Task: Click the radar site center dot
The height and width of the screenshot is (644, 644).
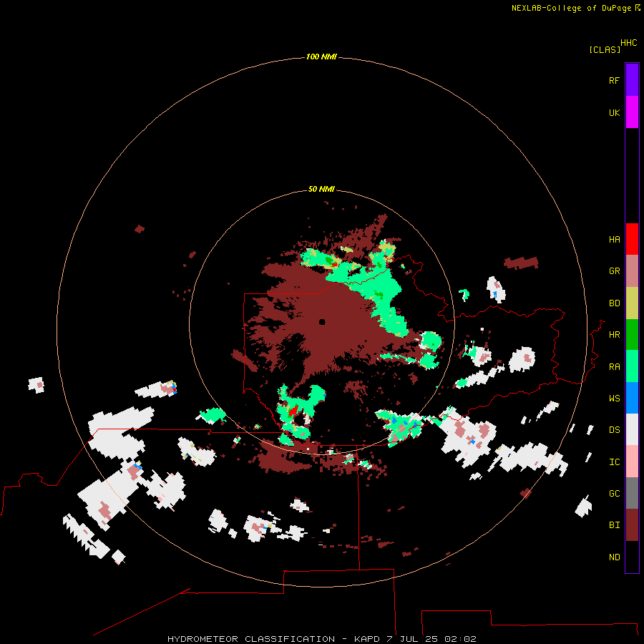Action: pyautogui.click(x=322, y=322)
